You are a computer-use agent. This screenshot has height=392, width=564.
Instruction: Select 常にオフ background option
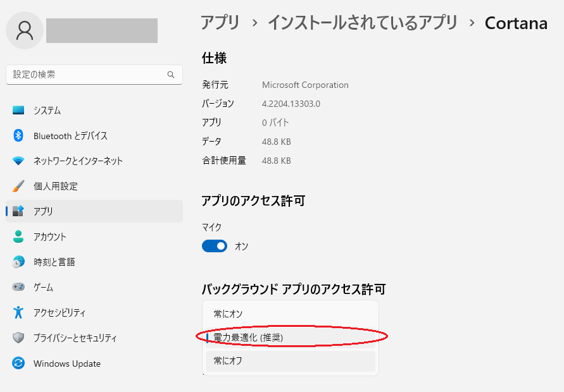[x=291, y=360]
